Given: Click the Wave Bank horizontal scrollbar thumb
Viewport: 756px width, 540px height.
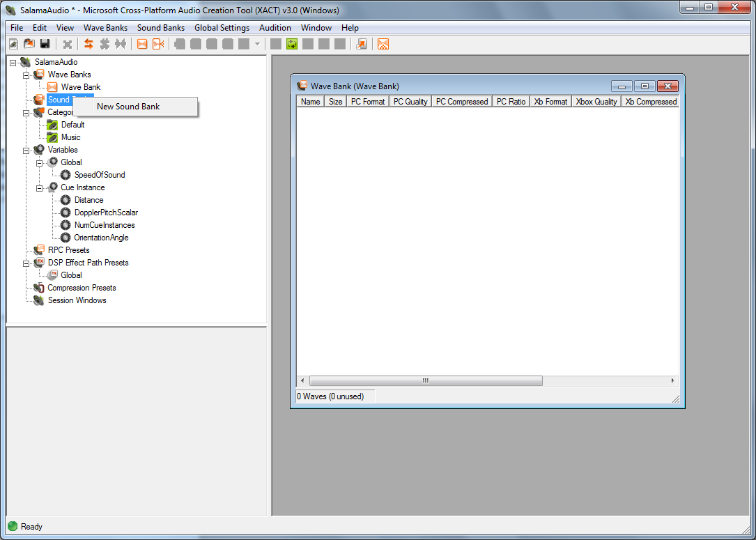Looking at the screenshot, I should coord(426,381).
